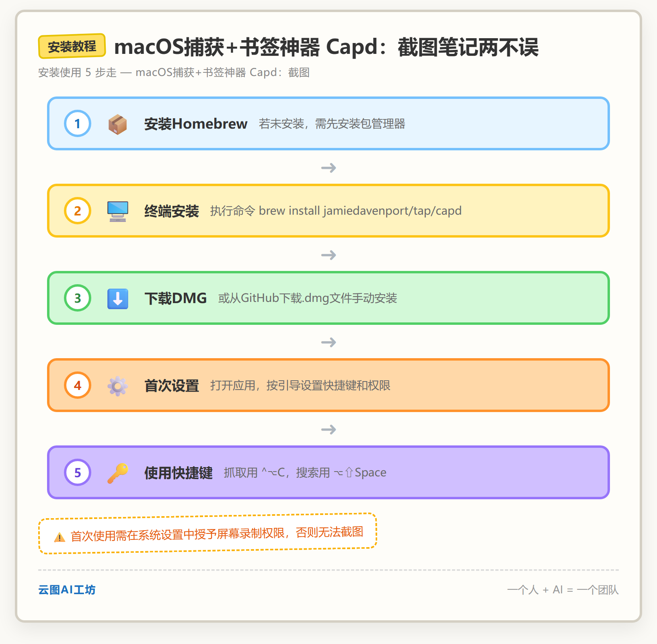
Task: Click the 或从GitHub下载.dmg文件手动安装 description
Action: [308, 298]
